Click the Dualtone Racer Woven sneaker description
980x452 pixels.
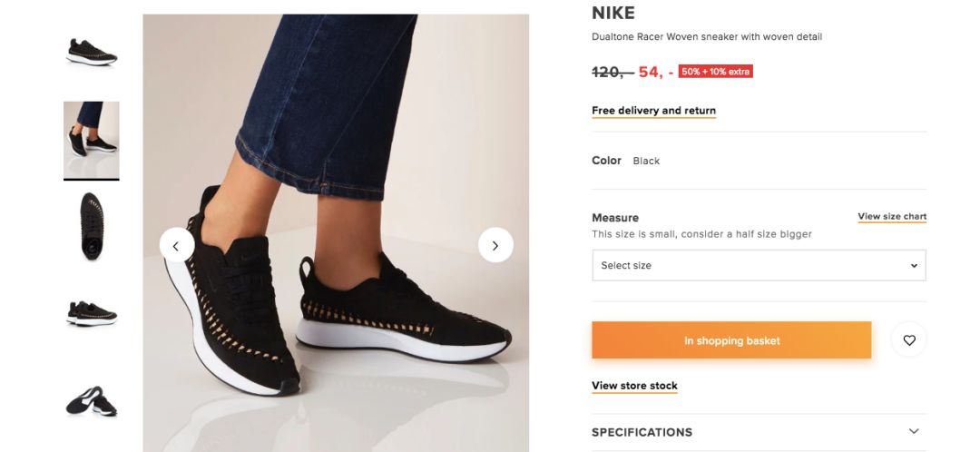[707, 37]
